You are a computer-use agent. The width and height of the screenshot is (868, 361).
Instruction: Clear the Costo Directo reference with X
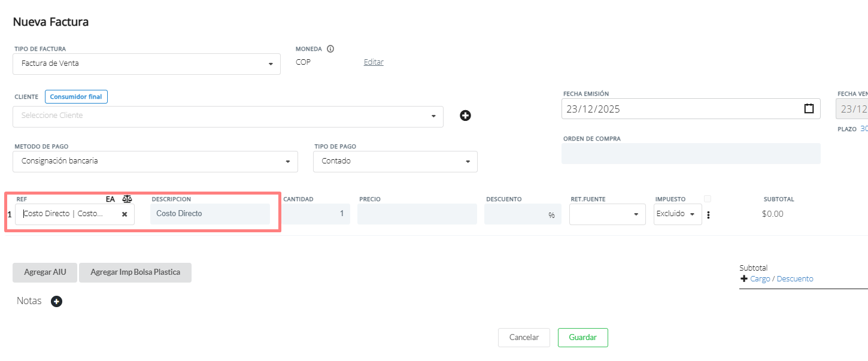(x=125, y=214)
